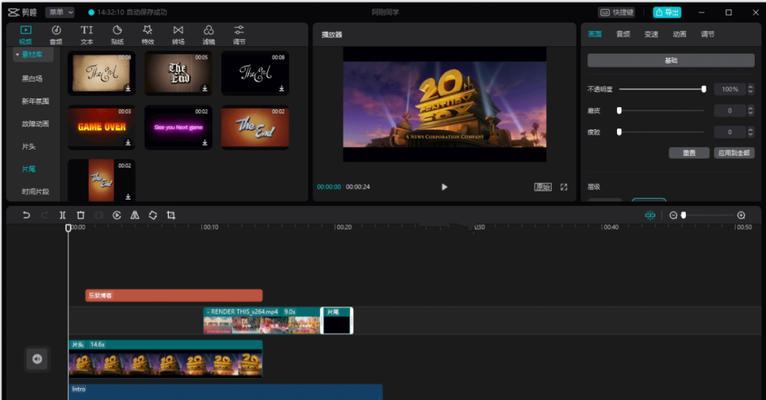Click the timeline playhead marker at 00:00

[x=68, y=228]
